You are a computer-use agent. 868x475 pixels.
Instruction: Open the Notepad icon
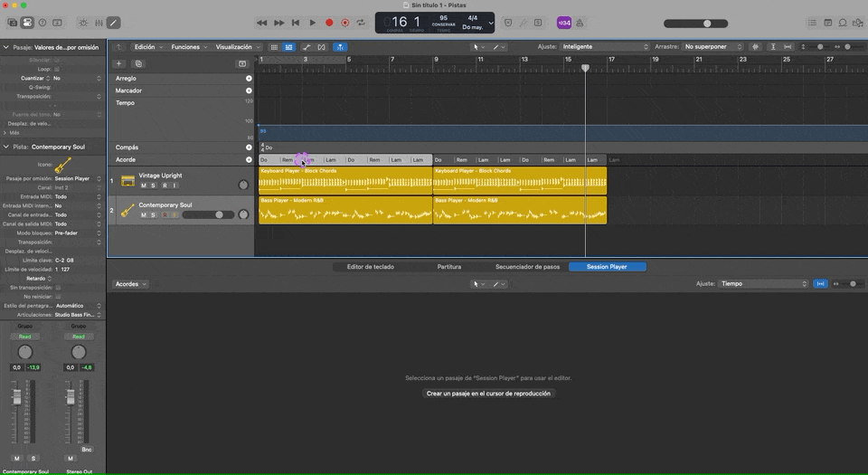point(827,23)
